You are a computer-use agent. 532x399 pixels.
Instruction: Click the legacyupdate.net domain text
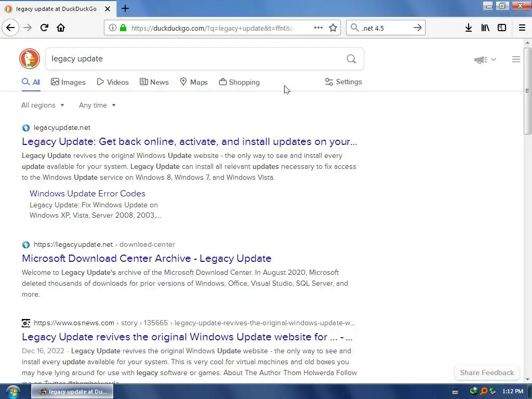tap(62, 128)
